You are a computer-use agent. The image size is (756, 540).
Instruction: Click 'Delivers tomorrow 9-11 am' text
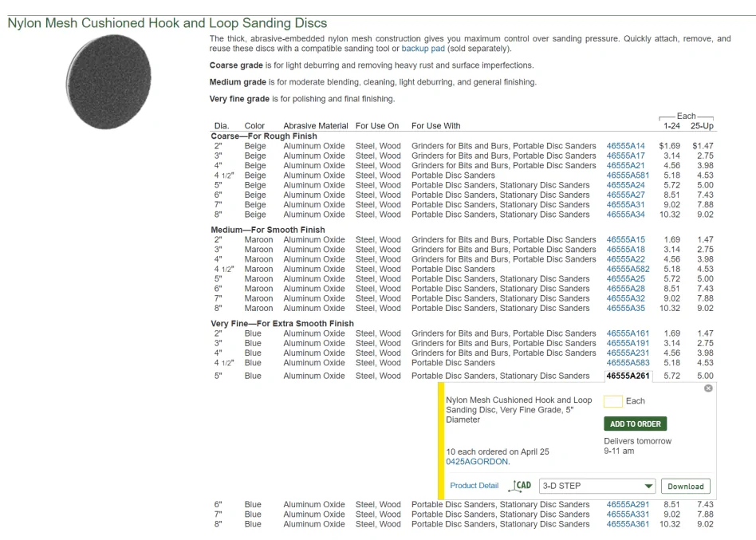637,446
